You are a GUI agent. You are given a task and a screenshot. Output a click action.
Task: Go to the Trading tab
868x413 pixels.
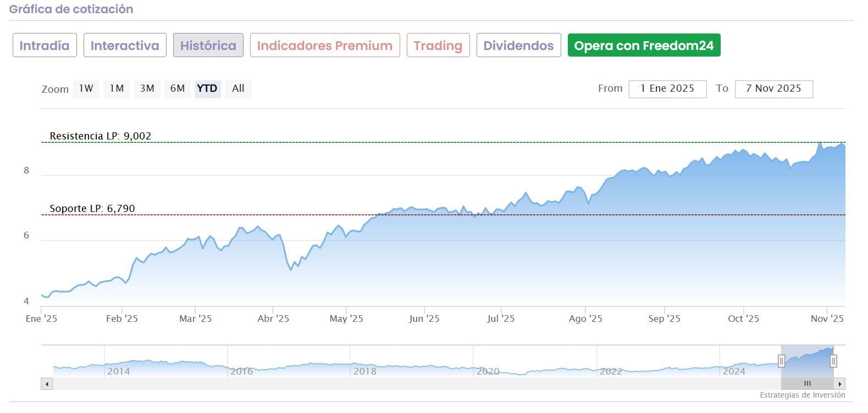point(438,46)
